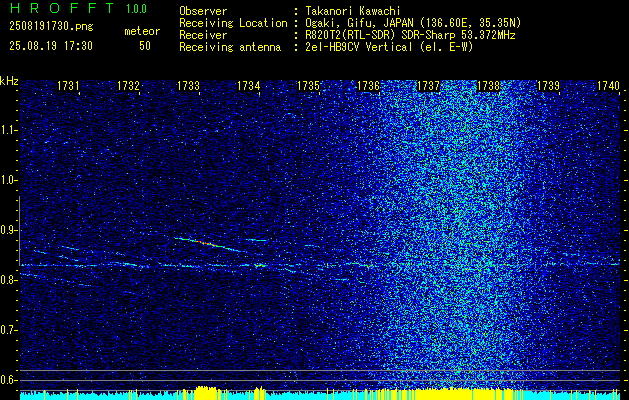Click the kHz axis unit label
Screen dimensions: 629x400
coord(10,81)
